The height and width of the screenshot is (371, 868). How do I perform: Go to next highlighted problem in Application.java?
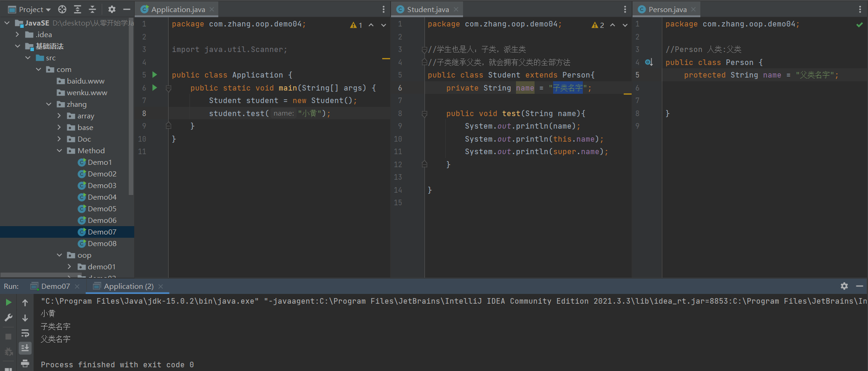pos(384,25)
